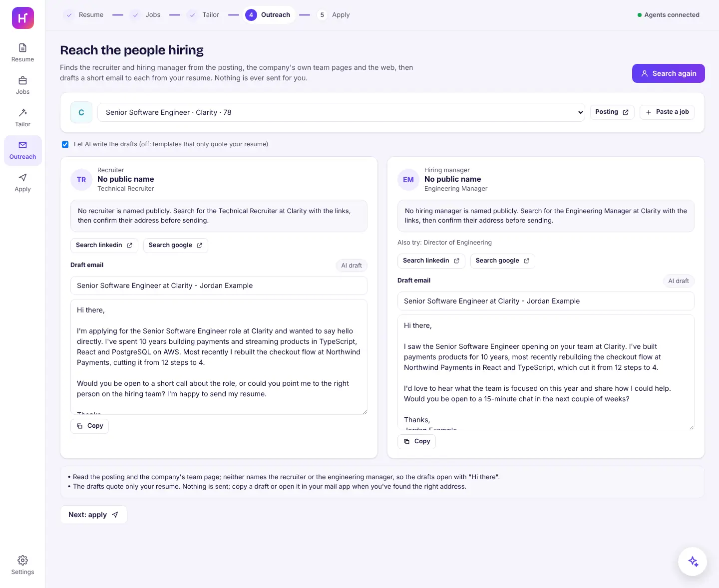Search linkedin for the Engineering Manager

click(431, 261)
